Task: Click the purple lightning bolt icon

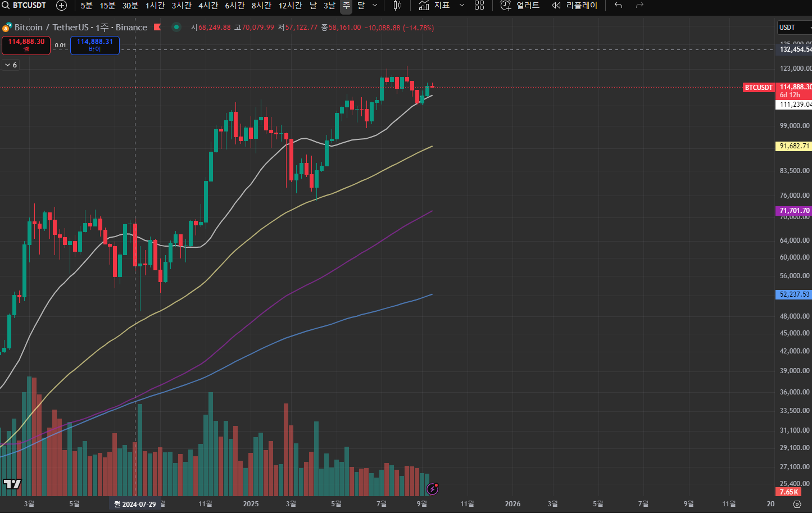Action: (x=433, y=489)
